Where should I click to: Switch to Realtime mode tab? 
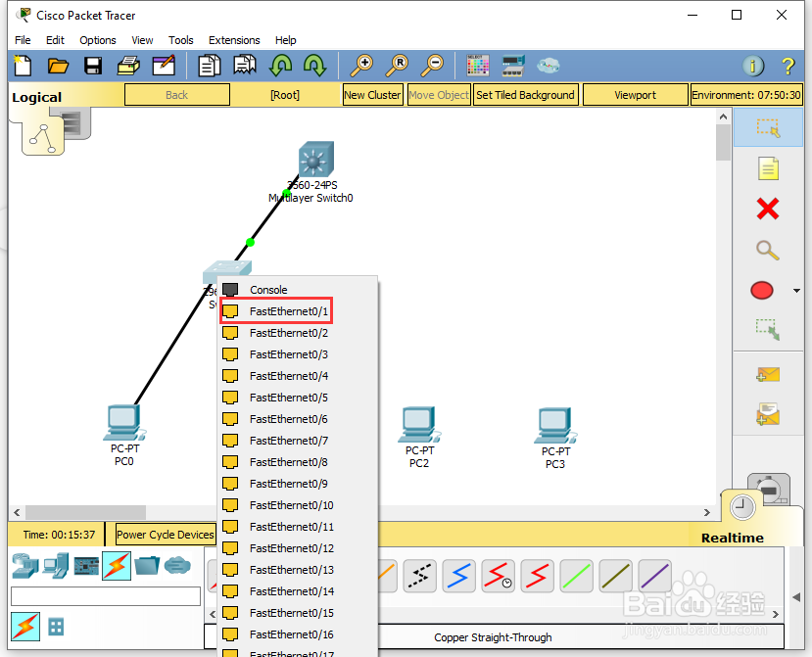pyautogui.click(x=733, y=538)
